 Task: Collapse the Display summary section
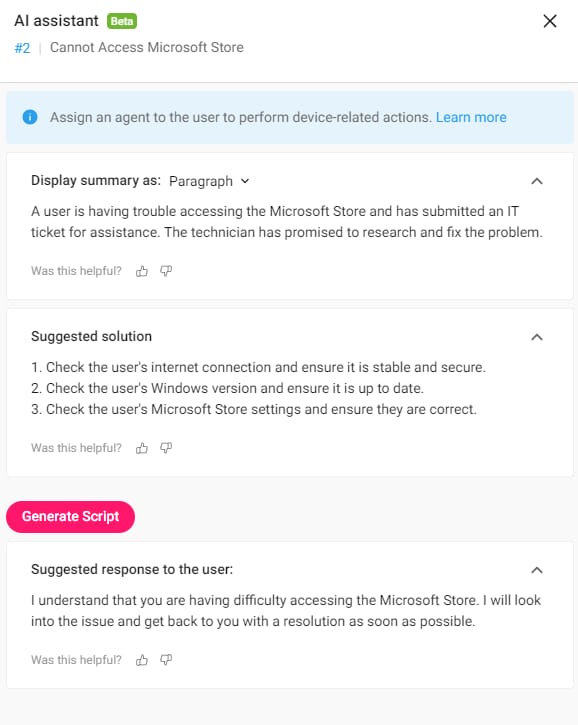pos(537,181)
